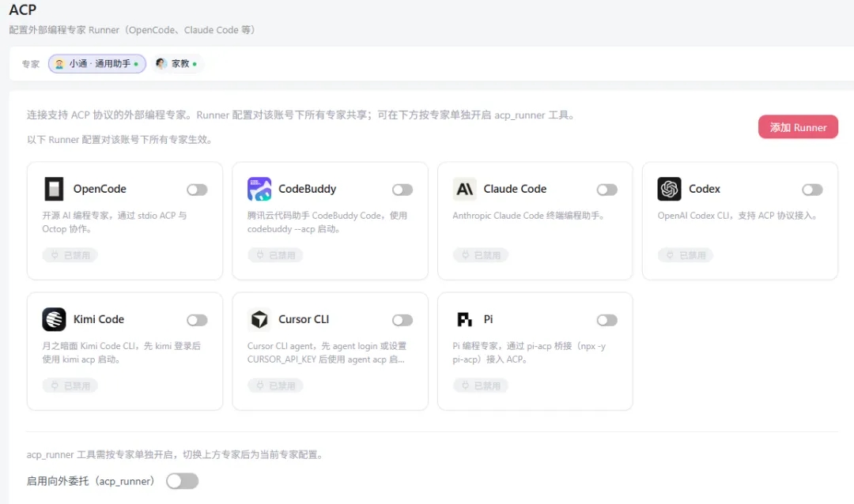Switch on the Codex runner toggle

click(813, 190)
